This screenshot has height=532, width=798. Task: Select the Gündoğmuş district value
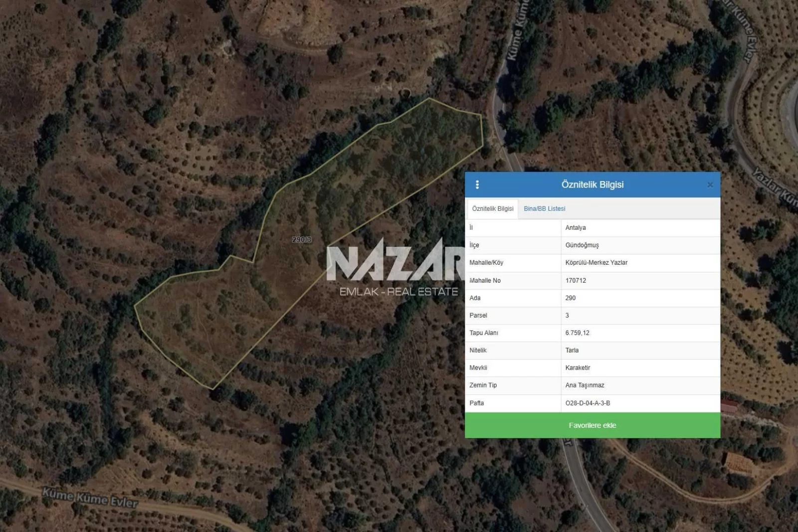[x=582, y=245]
